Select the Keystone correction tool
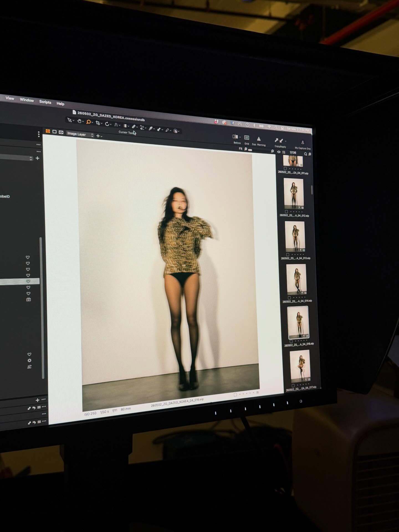399x532 pixels. point(116,125)
